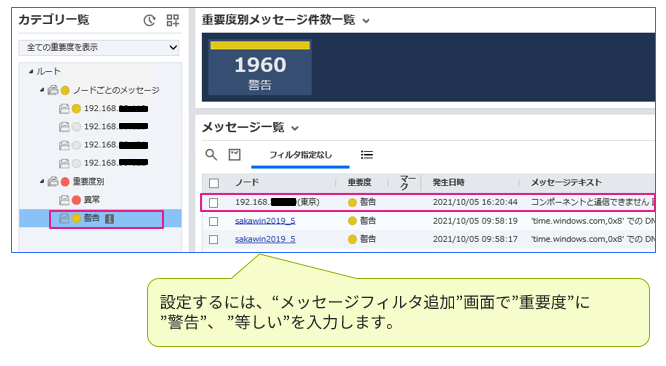This screenshot has width=666, height=366.
Task: Collapse the ルート tree node
Action: (x=31, y=71)
